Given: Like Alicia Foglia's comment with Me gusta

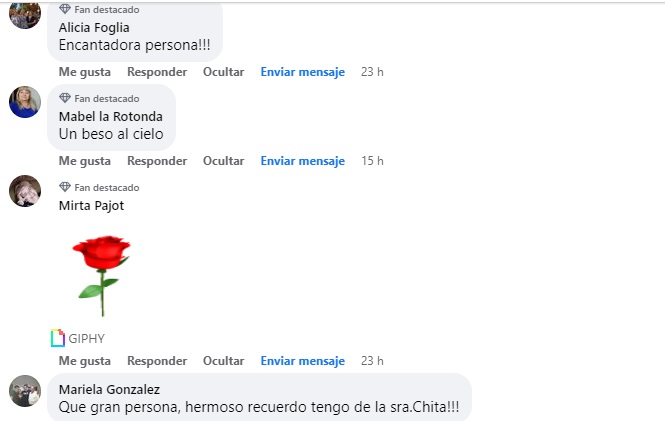Looking at the screenshot, I should tap(85, 72).
